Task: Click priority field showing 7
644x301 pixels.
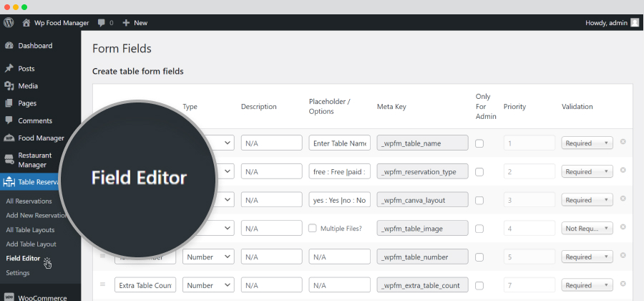Action: (x=530, y=285)
